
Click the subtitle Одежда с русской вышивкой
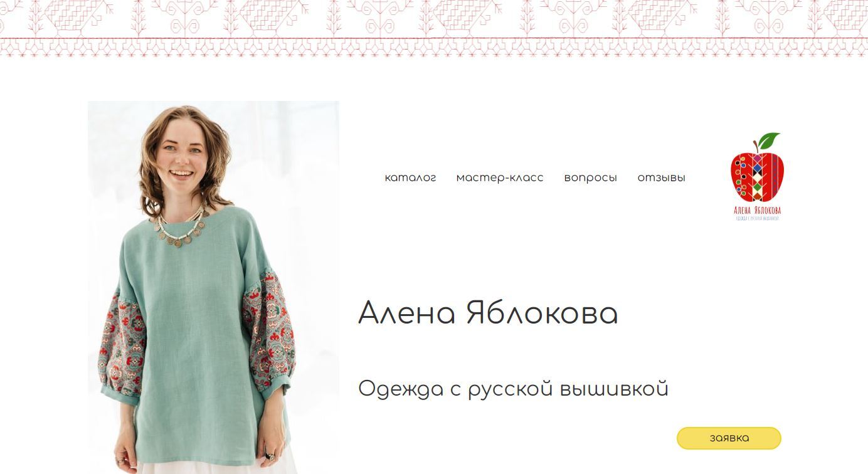click(513, 389)
